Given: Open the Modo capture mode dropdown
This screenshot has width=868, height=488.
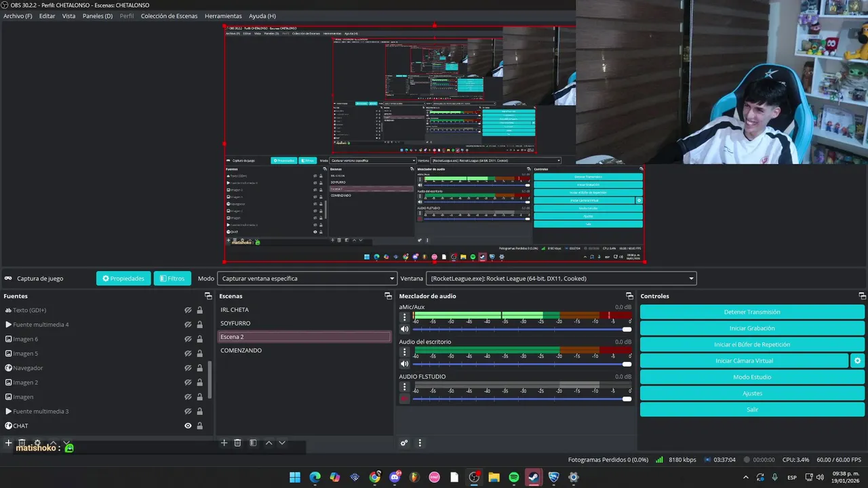Looking at the screenshot, I should 307,279.
